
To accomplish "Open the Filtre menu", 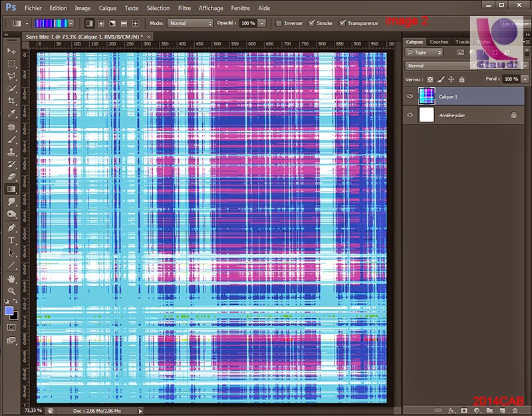I will (184, 8).
